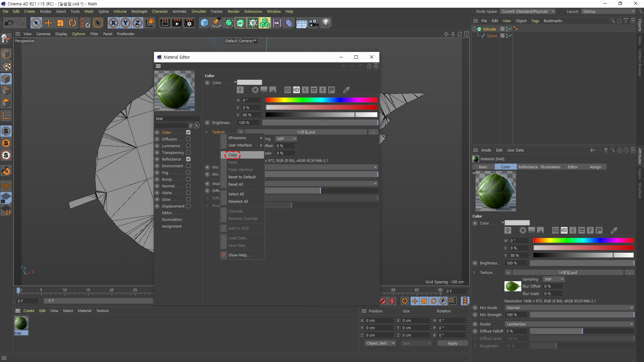The height and width of the screenshot is (362, 644).
Task: Enable the Transparency channel checkbox
Action: [x=188, y=153]
